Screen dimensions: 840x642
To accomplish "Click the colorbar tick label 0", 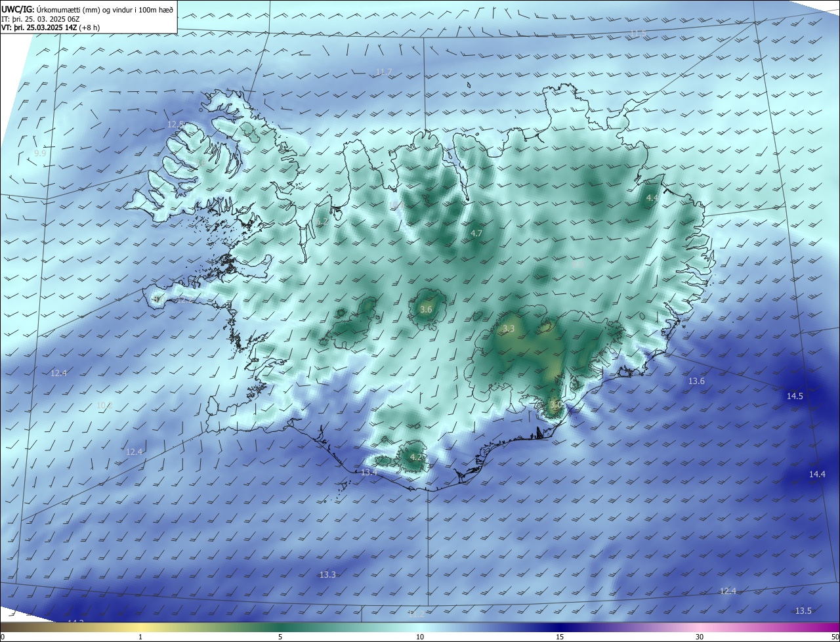I will 3,637.
